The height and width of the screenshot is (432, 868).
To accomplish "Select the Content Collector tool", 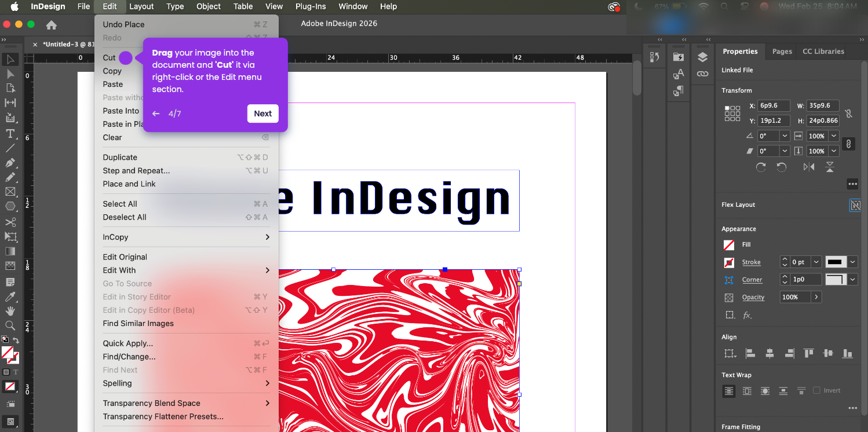I will 10,118.
